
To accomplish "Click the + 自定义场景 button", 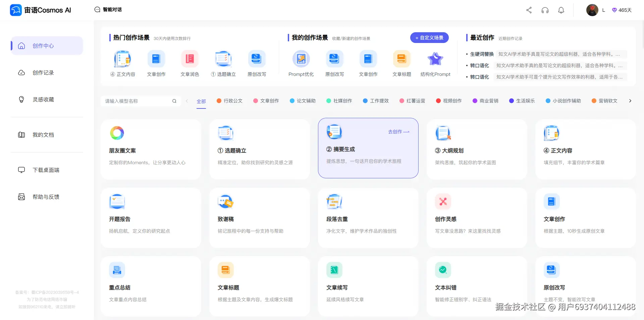I will 429,38.
